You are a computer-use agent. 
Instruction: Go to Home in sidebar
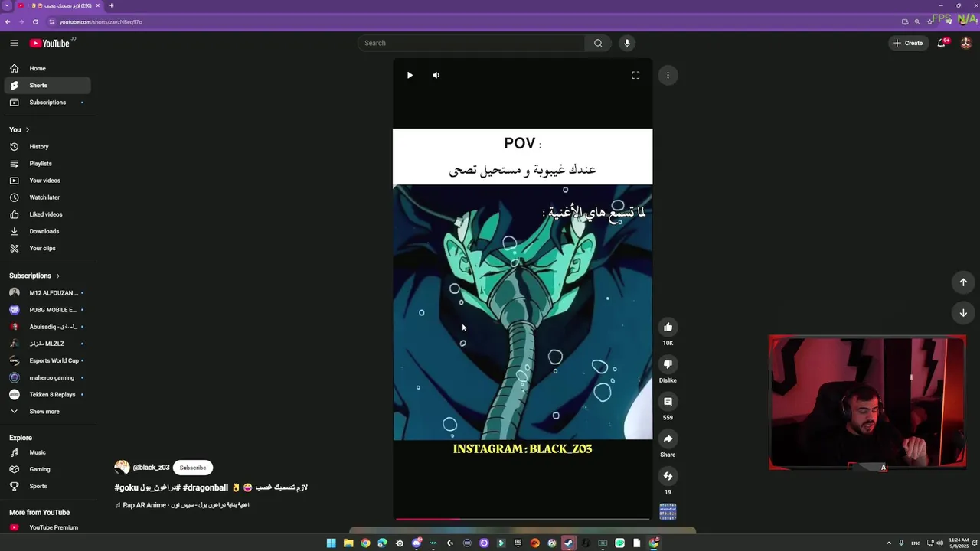(x=46, y=68)
